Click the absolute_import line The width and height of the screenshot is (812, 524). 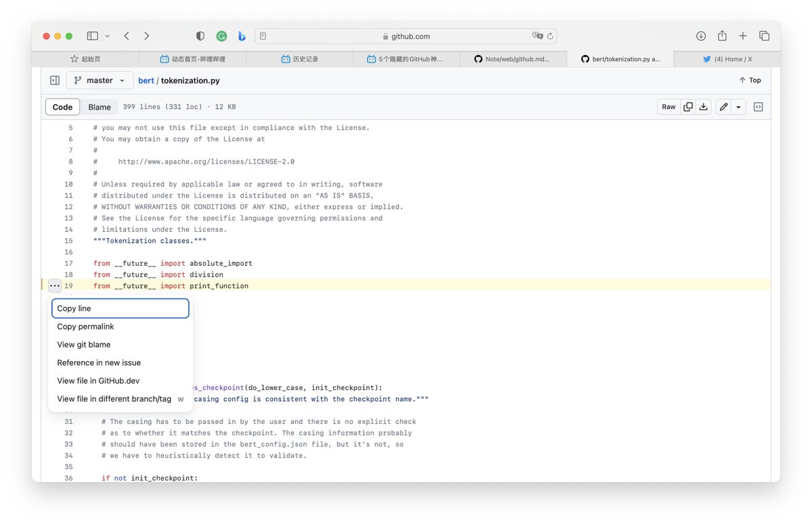(x=173, y=264)
